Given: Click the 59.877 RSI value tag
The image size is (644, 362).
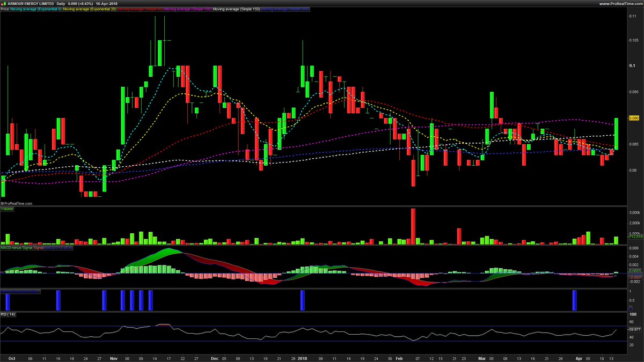Looking at the screenshot, I should coord(635,329).
